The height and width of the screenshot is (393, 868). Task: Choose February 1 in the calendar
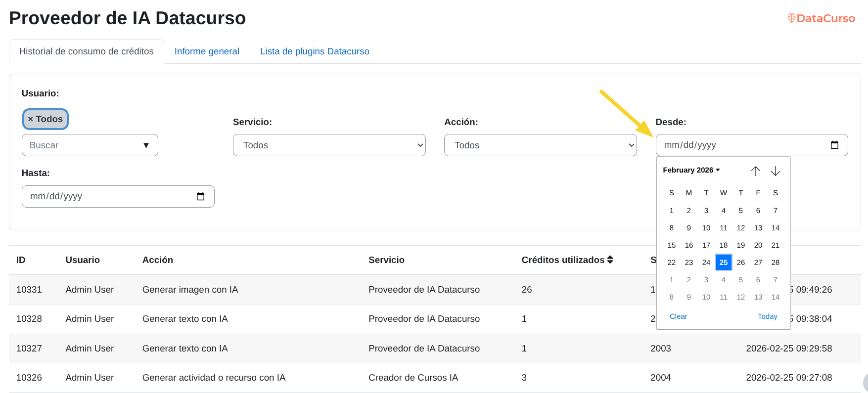tap(671, 211)
